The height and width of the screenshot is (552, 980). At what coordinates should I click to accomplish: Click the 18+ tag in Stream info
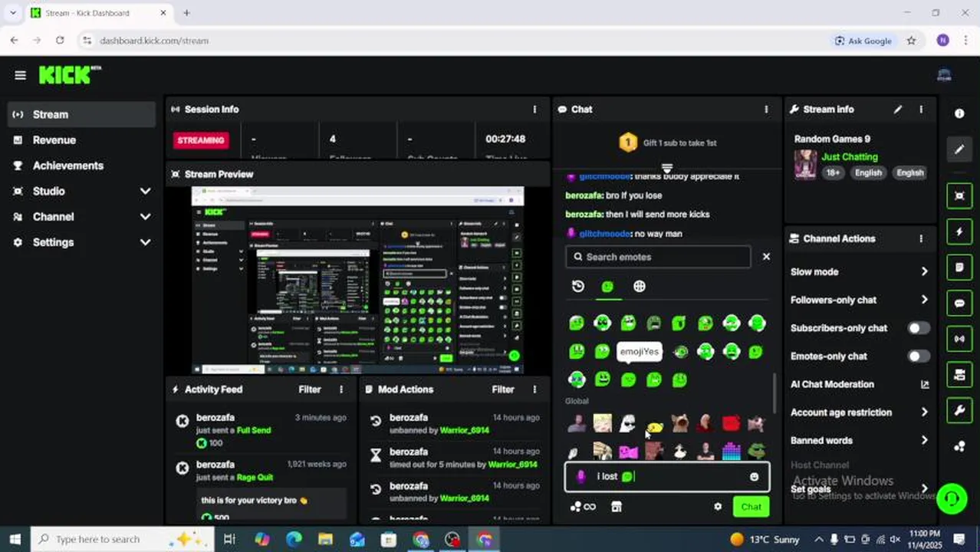click(x=833, y=172)
